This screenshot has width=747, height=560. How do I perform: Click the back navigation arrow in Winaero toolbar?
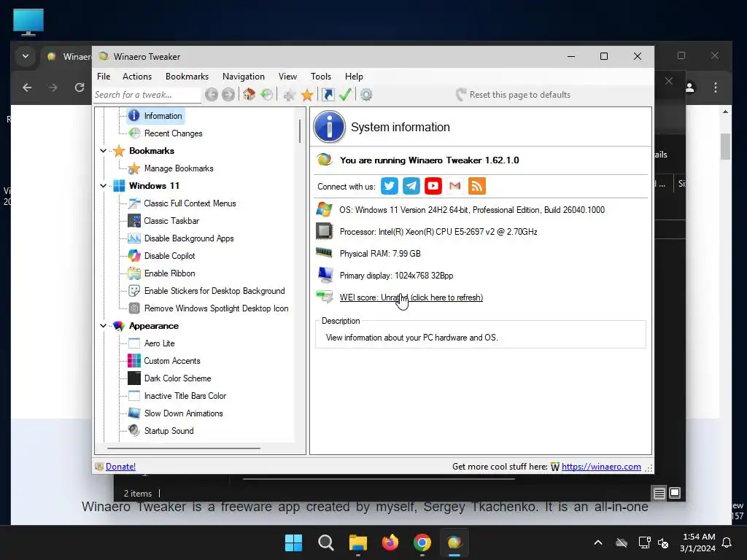coord(212,95)
